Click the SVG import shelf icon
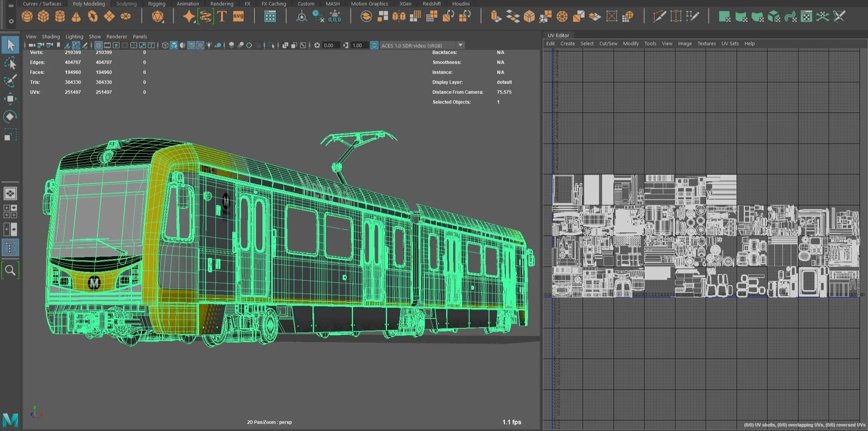This screenshot has width=868, height=431. click(238, 16)
